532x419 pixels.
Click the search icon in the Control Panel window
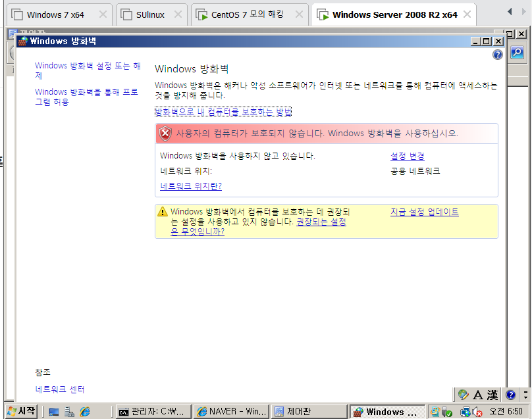(517, 53)
